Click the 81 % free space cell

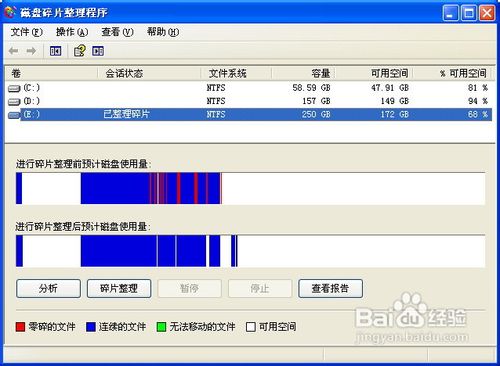coord(478,88)
